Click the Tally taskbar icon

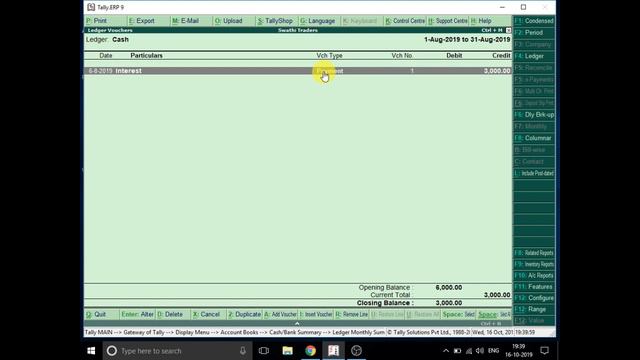pyautogui.click(x=333, y=351)
